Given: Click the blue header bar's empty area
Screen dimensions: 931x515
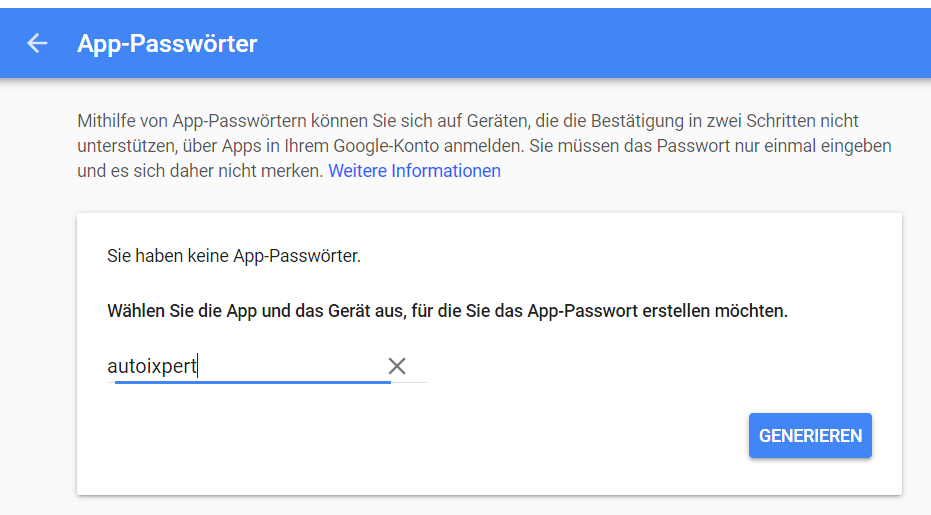Looking at the screenshot, I should point(594,43).
